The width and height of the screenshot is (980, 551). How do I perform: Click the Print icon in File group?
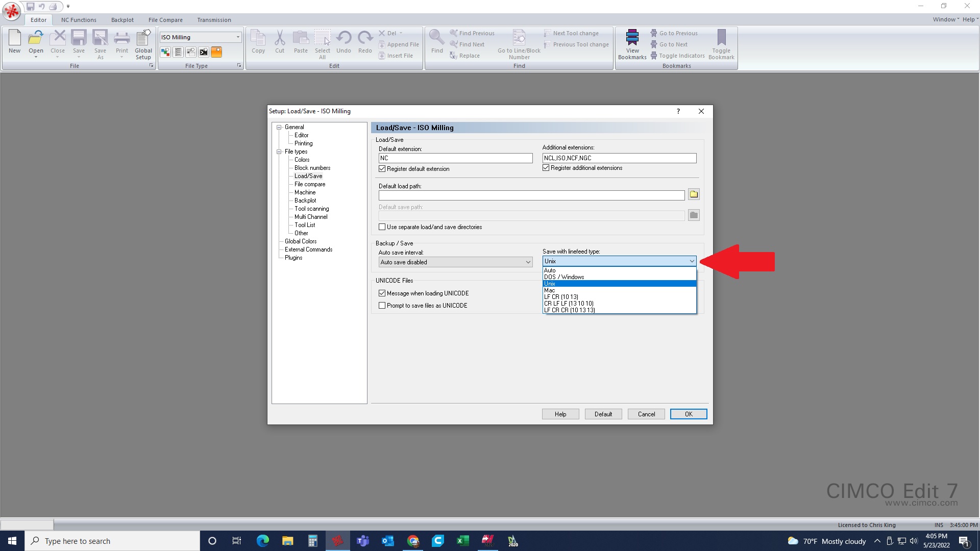122,42
